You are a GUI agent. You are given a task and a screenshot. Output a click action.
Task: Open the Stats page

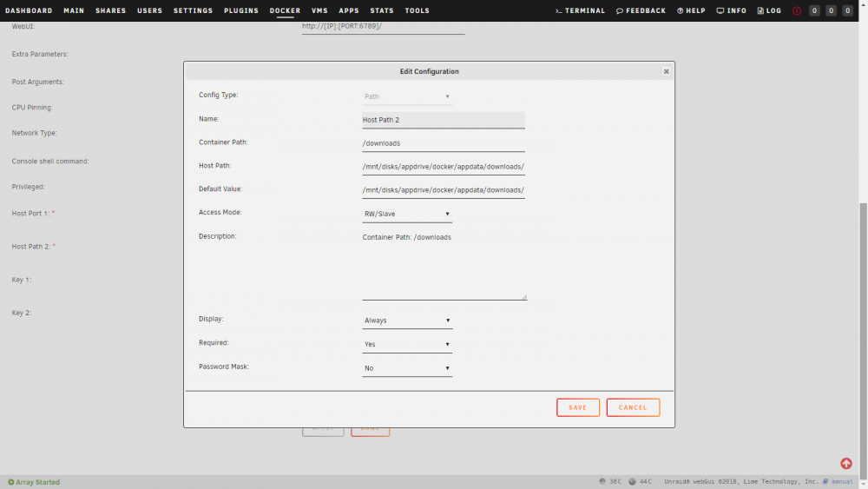point(382,10)
